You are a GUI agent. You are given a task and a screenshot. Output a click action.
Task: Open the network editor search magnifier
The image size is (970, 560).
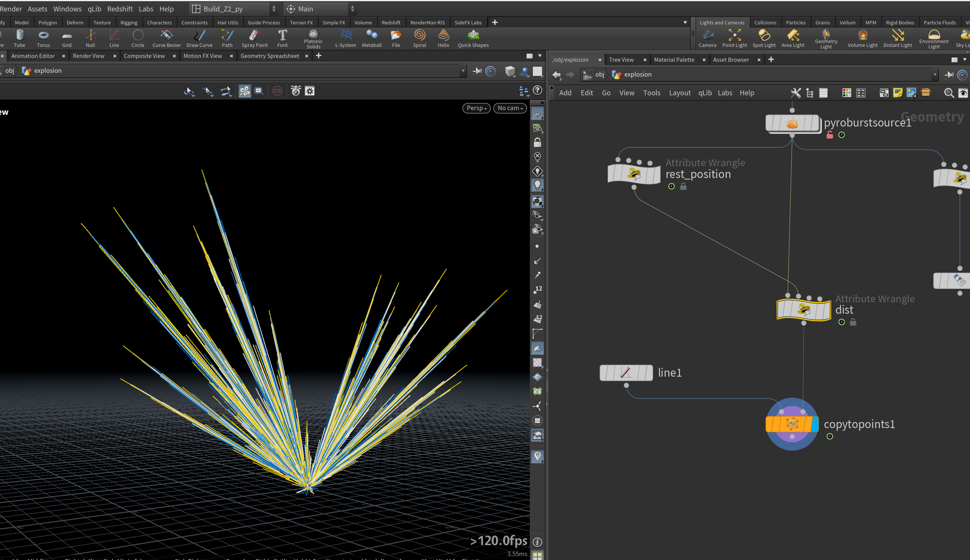pyautogui.click(x=949, y=93)
